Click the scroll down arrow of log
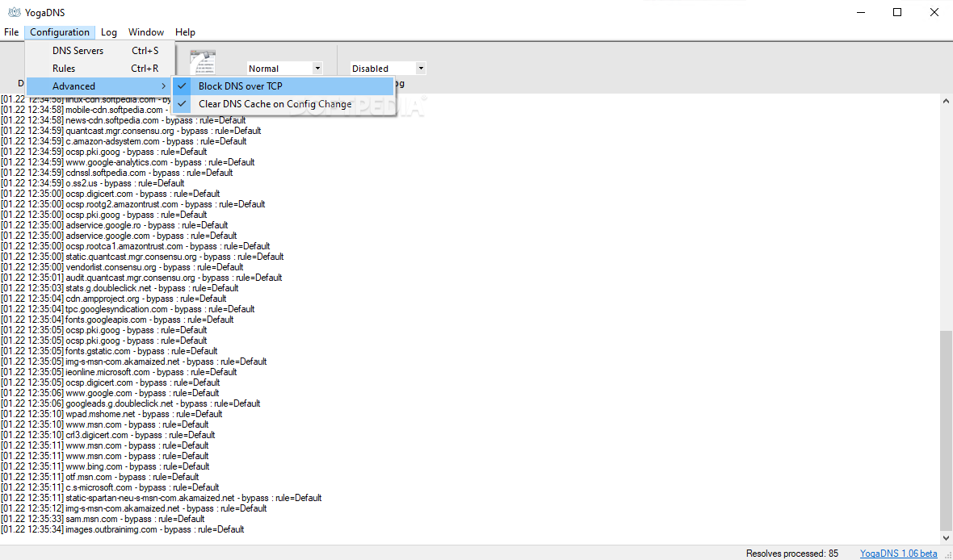 click(946, 538)
